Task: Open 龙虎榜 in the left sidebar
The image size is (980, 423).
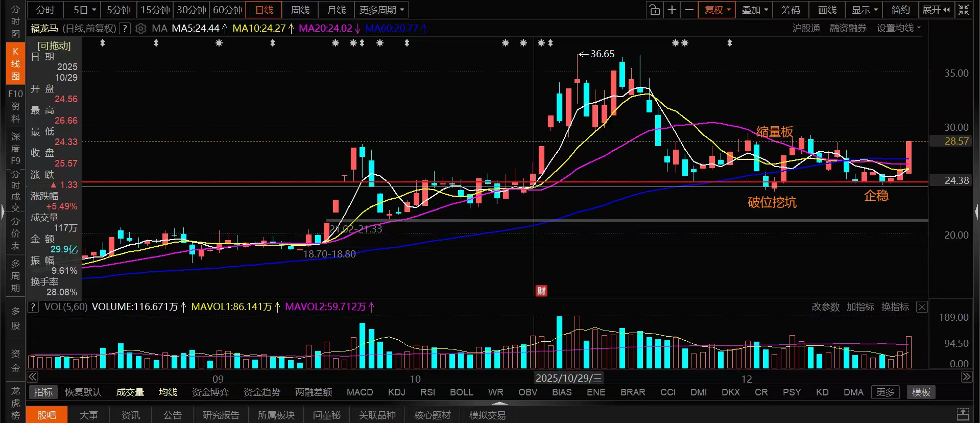Action: coord(15,403)
